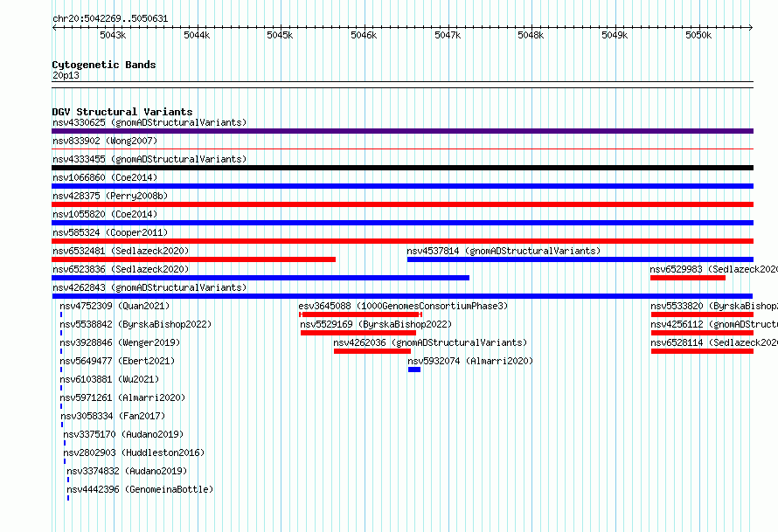Image resolution: width=778 pixels, height=532 pixels.
Task: Click the nsv6529983 Sedlazeck variant label
Action: (713, 269)
